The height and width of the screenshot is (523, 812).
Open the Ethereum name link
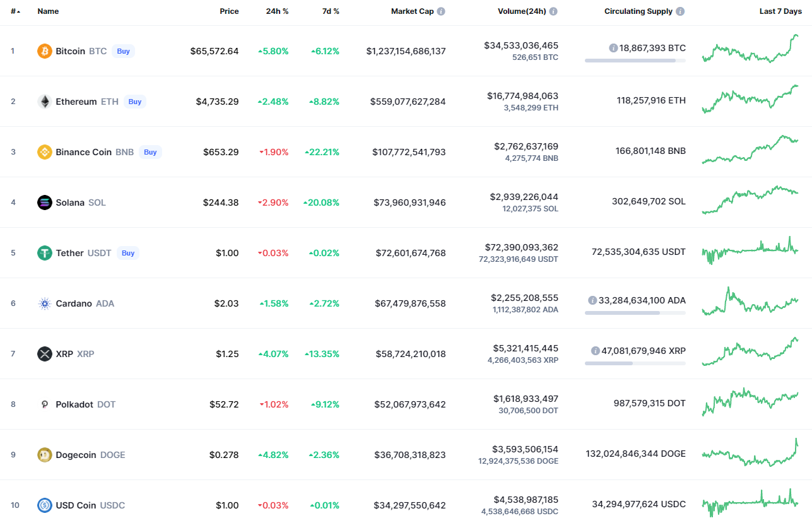click(76, 102)
